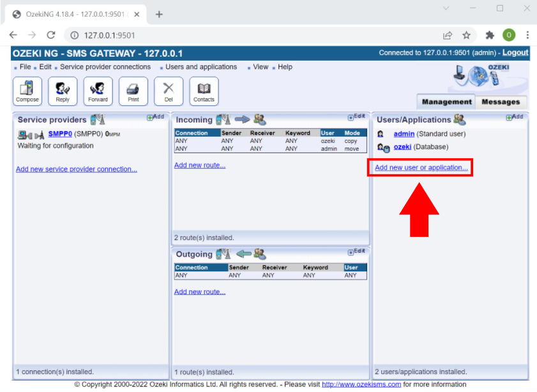The width and height of the screenshot is (537, 392).
Task: Click Edit in the Outgoing panel header
Action: [356, 252]
